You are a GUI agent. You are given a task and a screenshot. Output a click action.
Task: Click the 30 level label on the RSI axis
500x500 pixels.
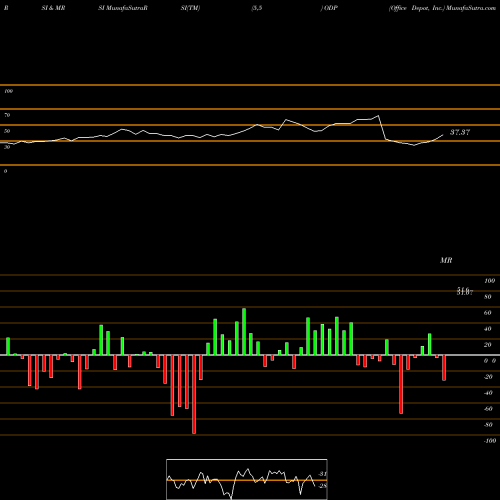[x=7, y=147]
